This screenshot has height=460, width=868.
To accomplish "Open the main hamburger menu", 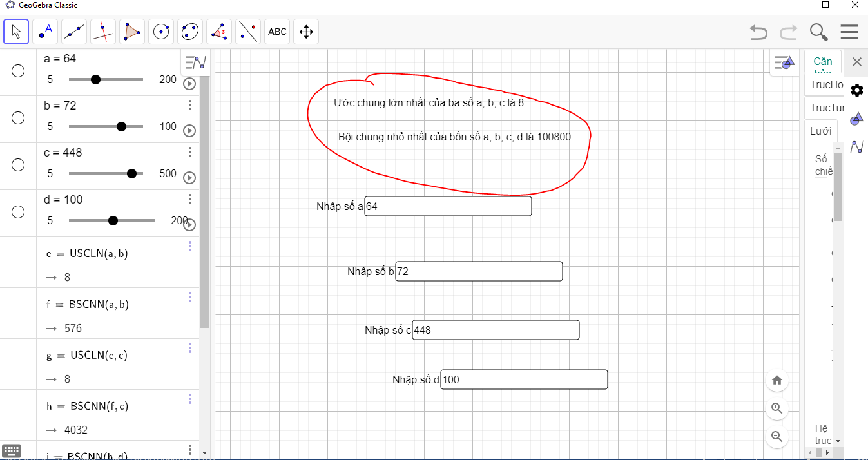I will 849,32.
